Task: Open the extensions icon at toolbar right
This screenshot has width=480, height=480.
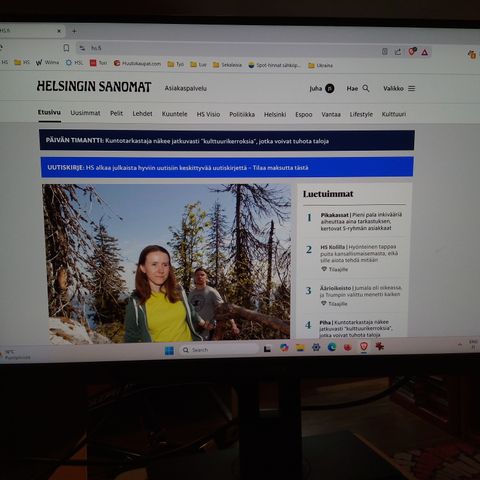Action: click(x=472, y=54)
